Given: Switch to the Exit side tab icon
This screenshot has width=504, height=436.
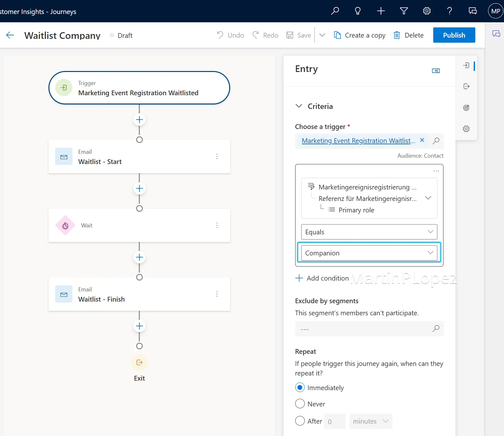Looking at the screenshot, I should 466,86.
